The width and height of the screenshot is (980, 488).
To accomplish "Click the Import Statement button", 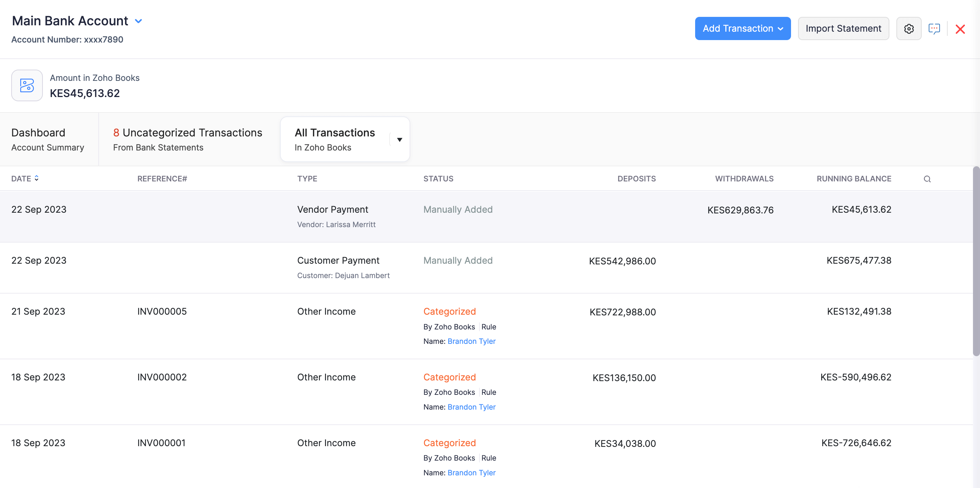I will [x=843, y=28].
